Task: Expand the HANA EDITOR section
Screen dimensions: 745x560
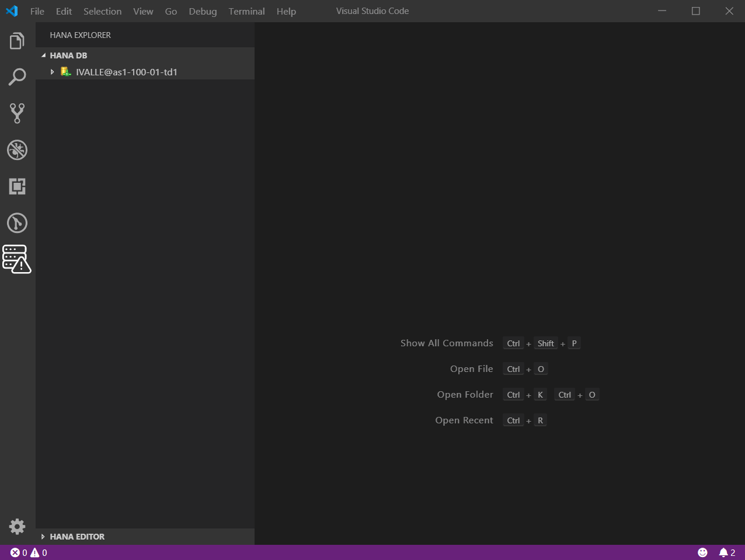Action: (43, 537)
